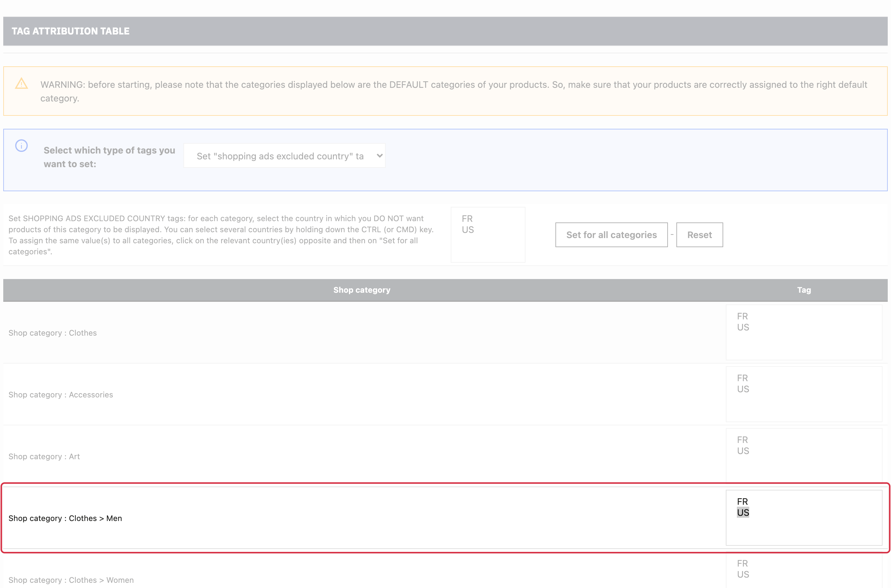Select US in the global country list

click(x=468, y=230)
